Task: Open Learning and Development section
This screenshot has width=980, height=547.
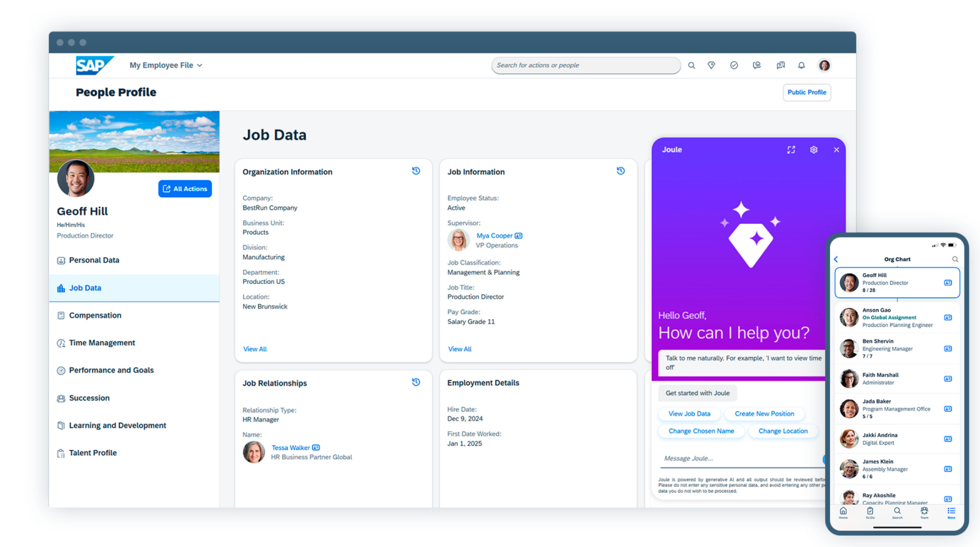Action: (x=134, y=425)
